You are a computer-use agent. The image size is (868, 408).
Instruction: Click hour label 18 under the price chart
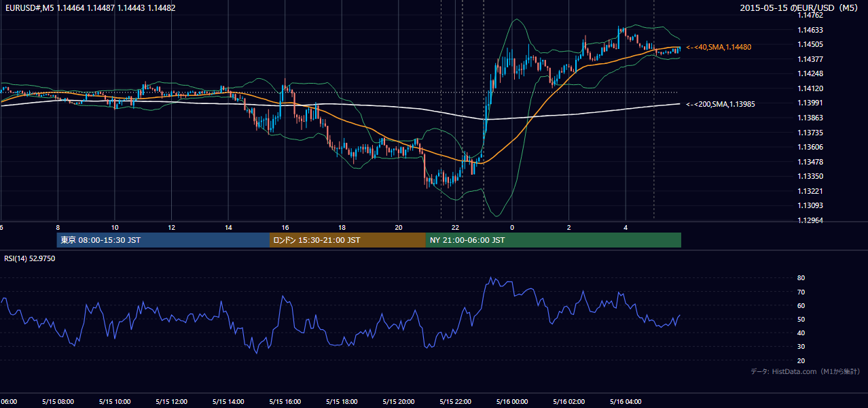(342, 228)
